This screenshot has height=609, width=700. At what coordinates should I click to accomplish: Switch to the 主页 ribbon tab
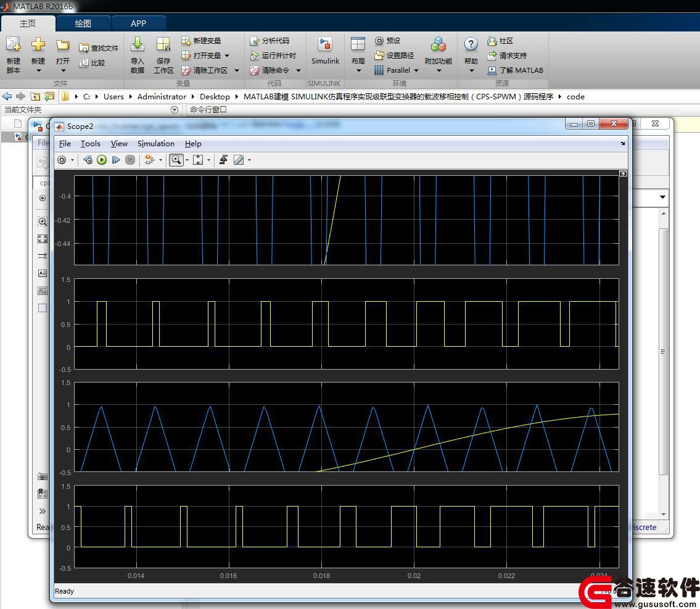28,23
